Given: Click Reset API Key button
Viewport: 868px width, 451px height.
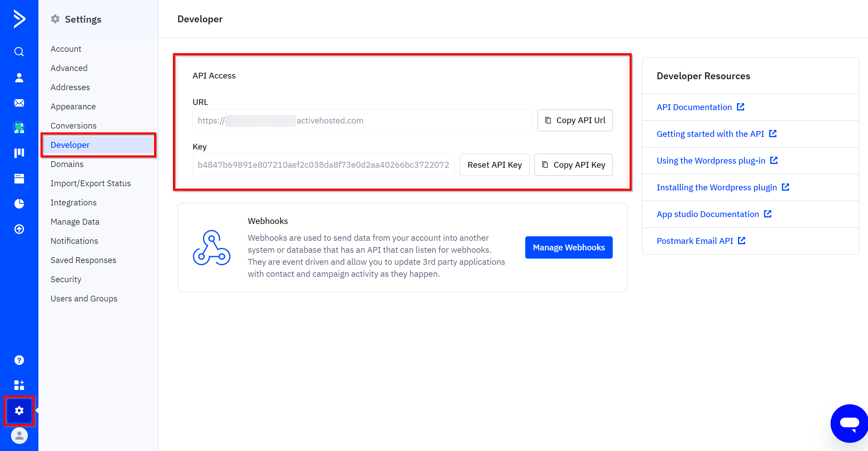Looking at the screenshot, I should (x=494, y=165).
